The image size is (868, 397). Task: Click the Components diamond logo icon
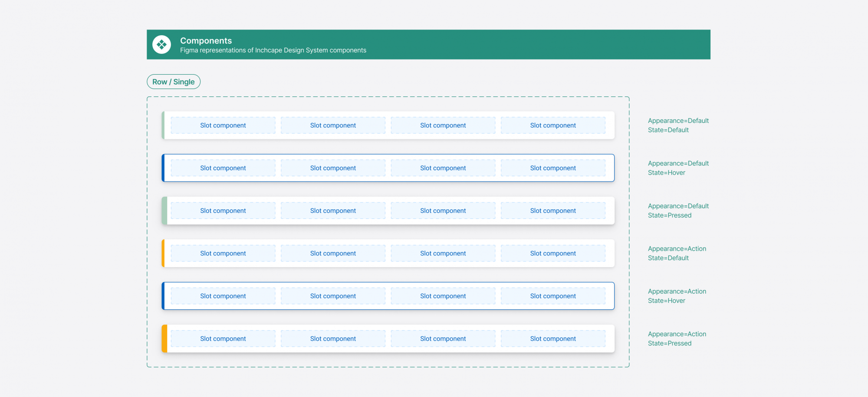click(161, 45)
